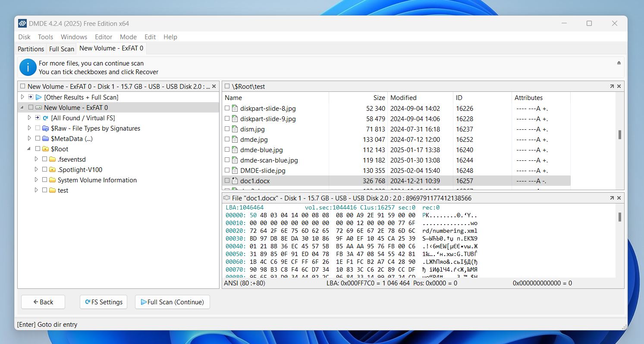
Task: Expand the test folder in tree
Action: tap(36, 191)
